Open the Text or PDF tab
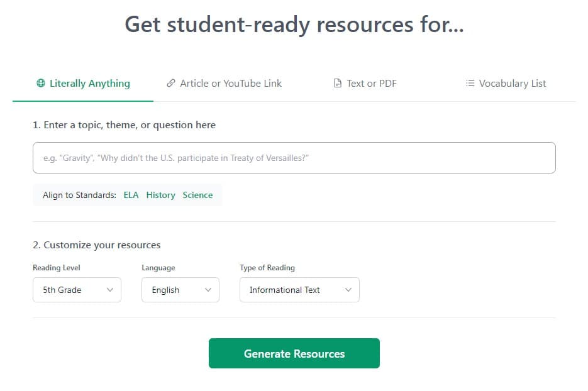This screenshot has width=588, height=391. [365, 82]
